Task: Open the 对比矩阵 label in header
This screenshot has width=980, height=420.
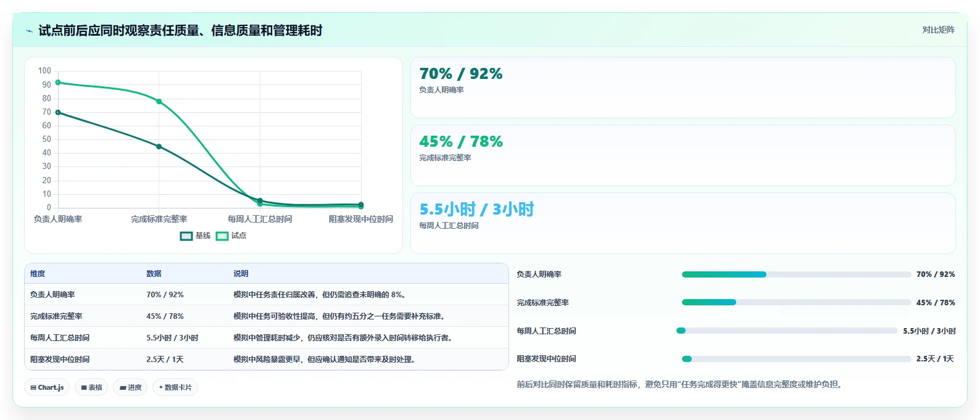Action: click(938, 30)
